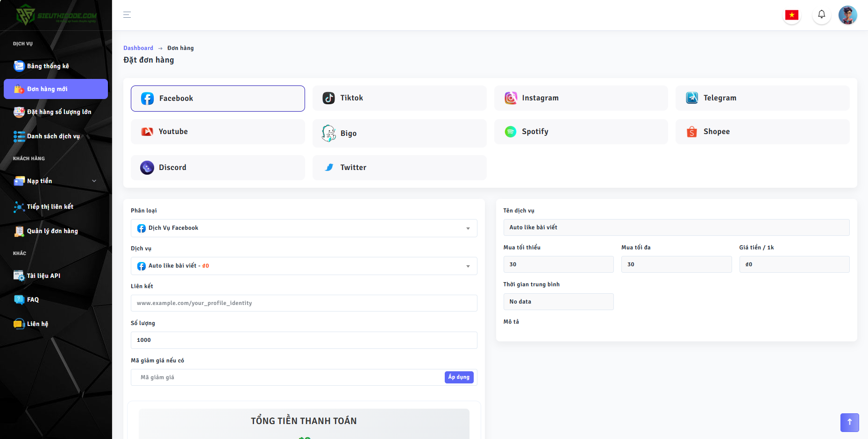
Task: Click the Mua tối thiểu field
Action: (x=558, y=264)
